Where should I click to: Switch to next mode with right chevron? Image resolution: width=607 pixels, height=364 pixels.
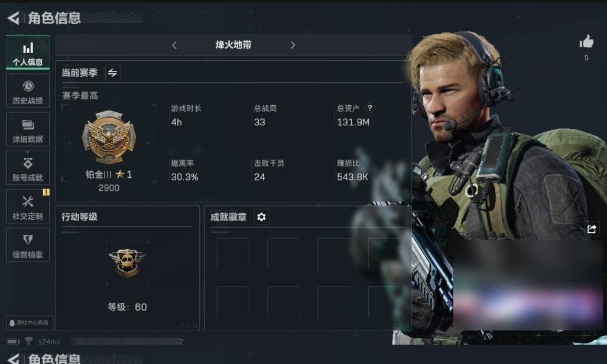[293, 45]
